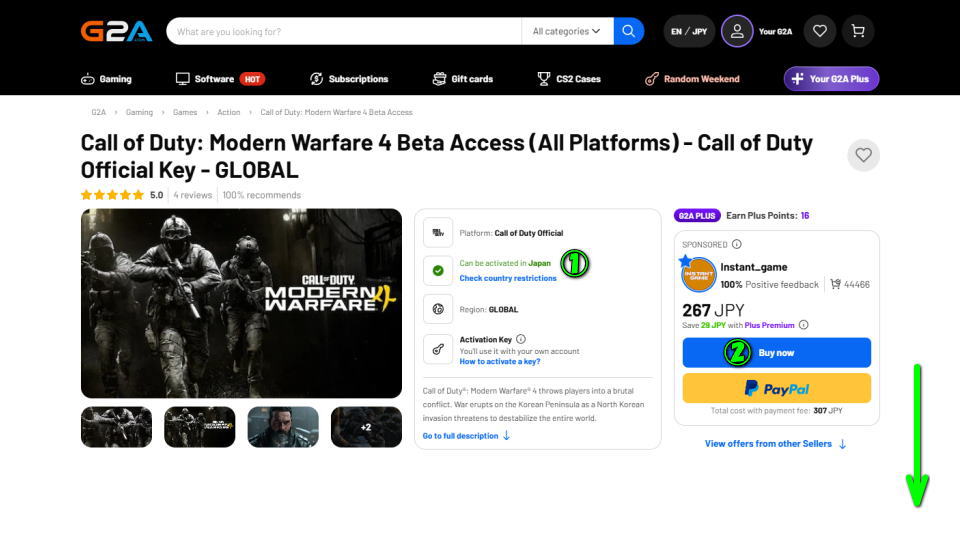Click the Platform icon for Call of Duty Official
This screenshot has width=960, height=540.
pos(438,233)
